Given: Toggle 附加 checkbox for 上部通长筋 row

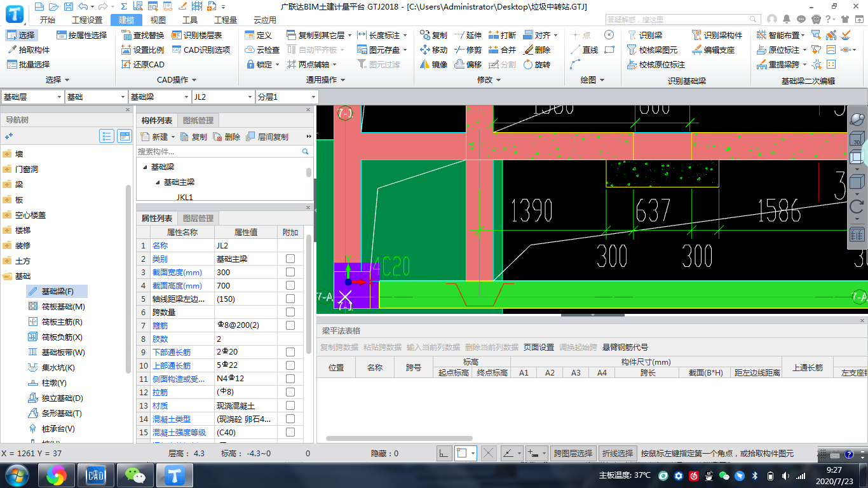Looking at the screenshot, I should (x=290, y=365).
